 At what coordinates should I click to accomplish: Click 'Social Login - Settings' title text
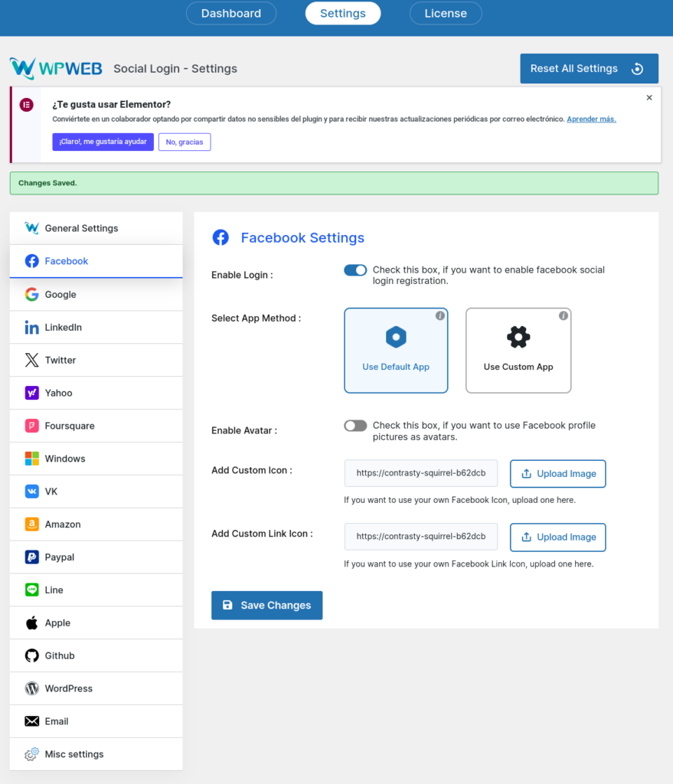tap(175, 68)
